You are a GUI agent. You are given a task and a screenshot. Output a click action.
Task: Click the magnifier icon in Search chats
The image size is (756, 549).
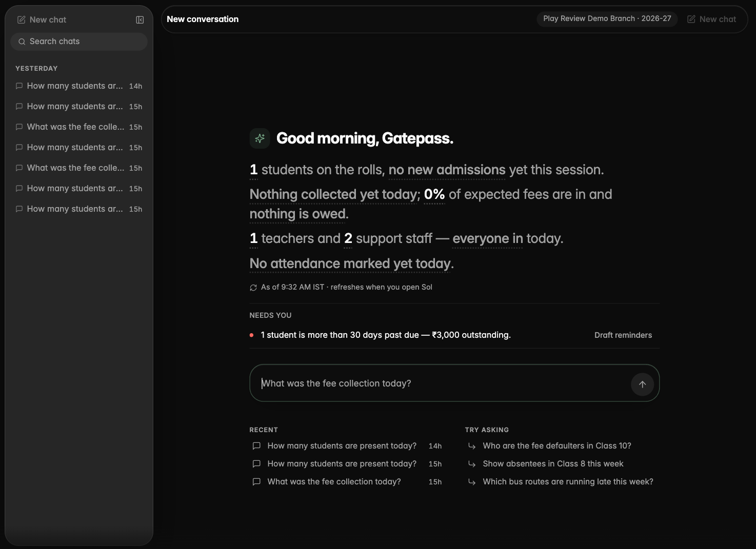click(x=22, y=42)
